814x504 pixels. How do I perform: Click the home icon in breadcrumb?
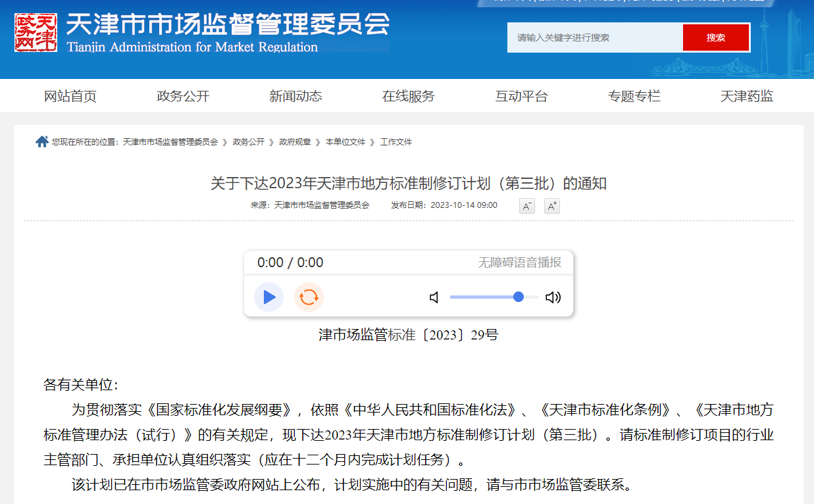tap(42, 142)
